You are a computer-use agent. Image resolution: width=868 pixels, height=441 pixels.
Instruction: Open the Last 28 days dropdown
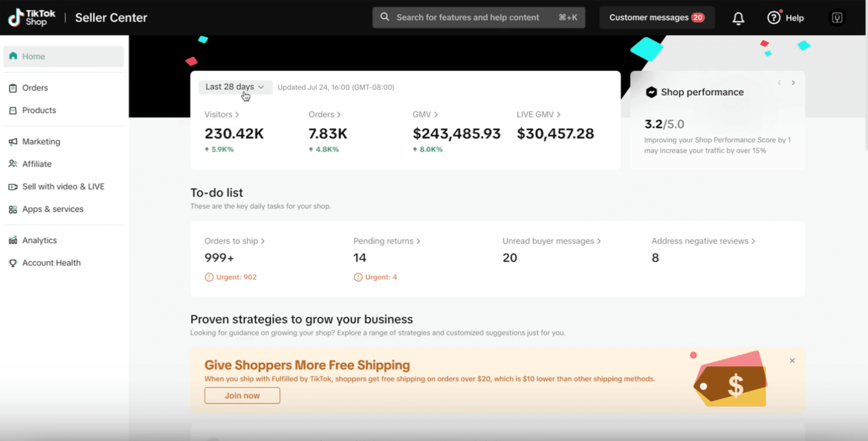pos(235,87)
